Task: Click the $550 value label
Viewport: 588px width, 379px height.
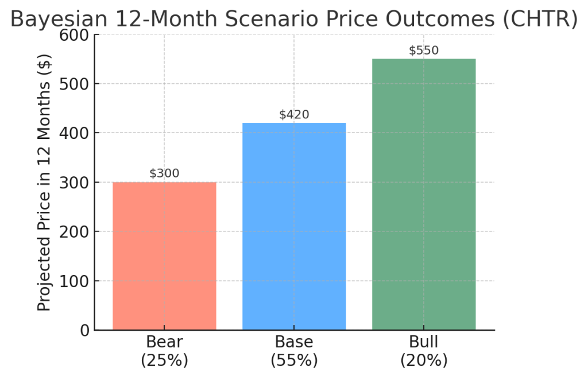Action: click(x=424, y=50)
